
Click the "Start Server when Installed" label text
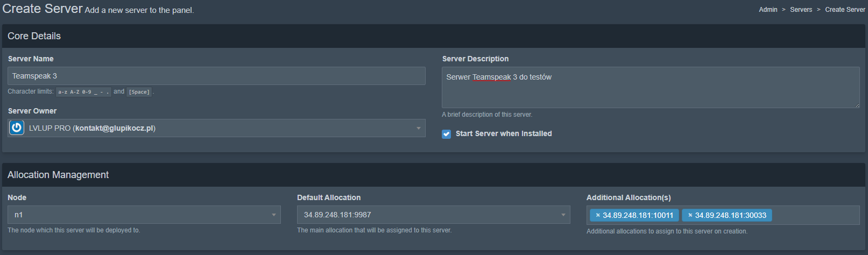click(504, 134)
